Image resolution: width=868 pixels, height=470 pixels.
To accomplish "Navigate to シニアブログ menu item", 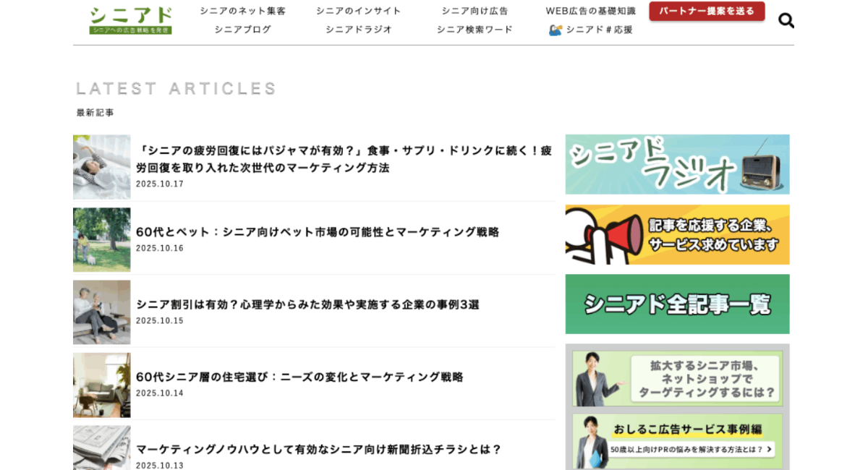I will (242, 30).
